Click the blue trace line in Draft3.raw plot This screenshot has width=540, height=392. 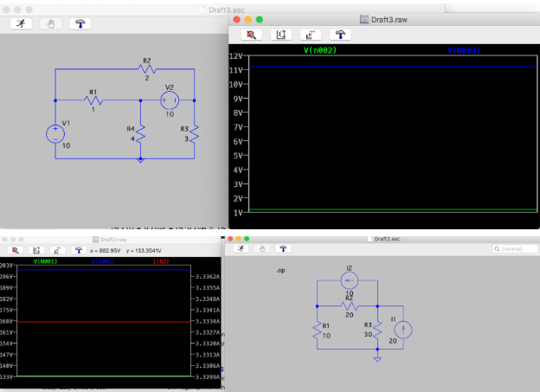[x=393, y=67]
